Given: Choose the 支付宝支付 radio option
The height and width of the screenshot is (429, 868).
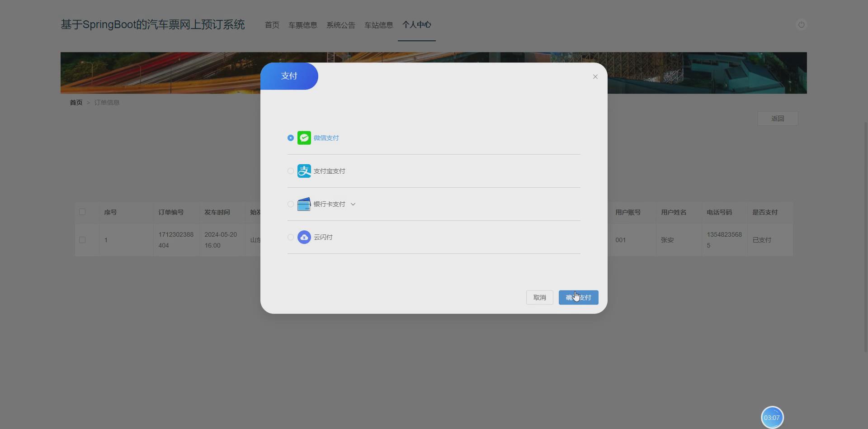Looking at the screenshot, I should 290,171.
